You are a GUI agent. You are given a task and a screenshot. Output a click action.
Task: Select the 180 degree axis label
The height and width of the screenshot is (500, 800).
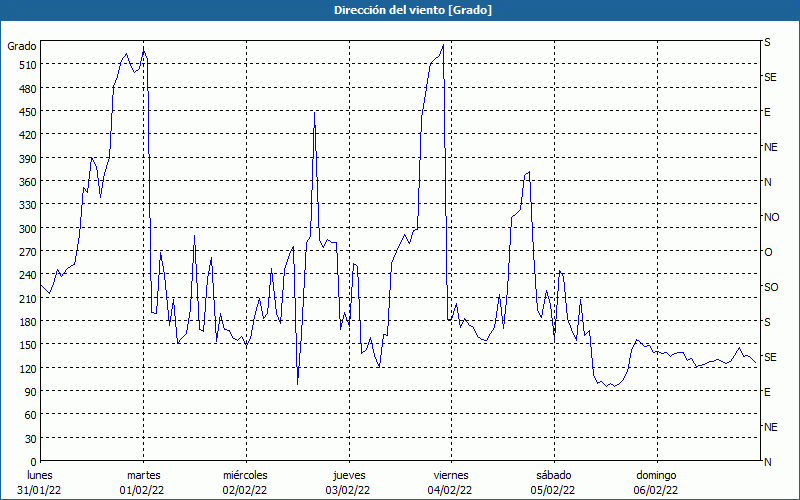pos(29,322)
